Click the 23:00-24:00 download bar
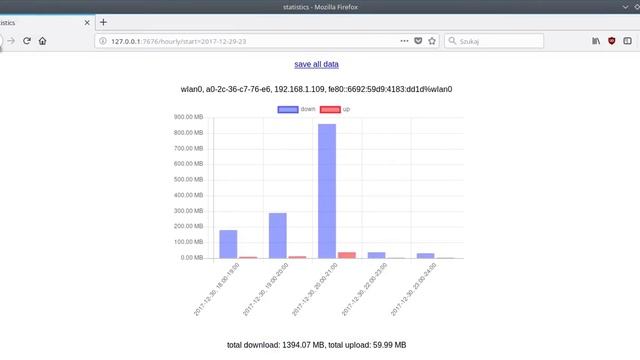The width and height of the screenshot is (640, 360). [425, 256]
